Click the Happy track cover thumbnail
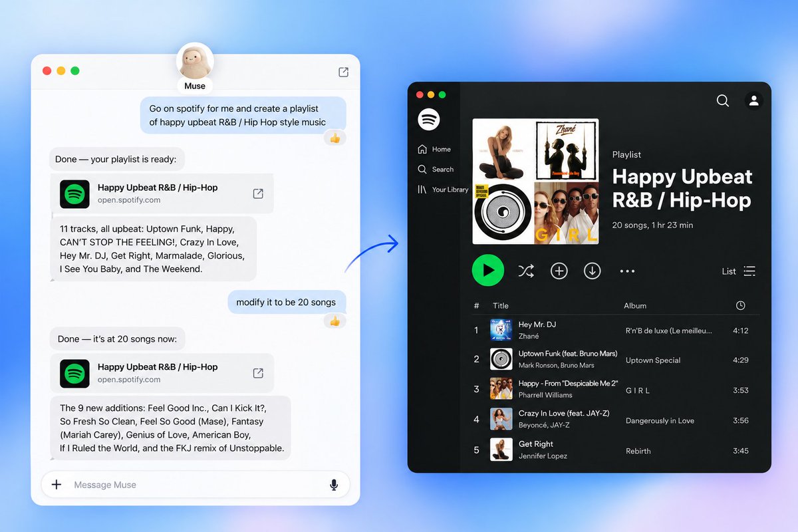 pyautogui.click(x=501, y=389)
